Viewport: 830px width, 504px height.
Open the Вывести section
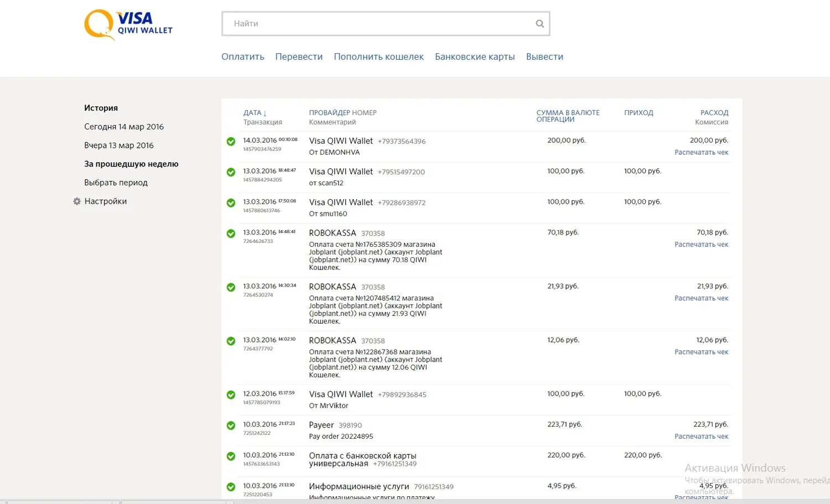tap(544, 56)
